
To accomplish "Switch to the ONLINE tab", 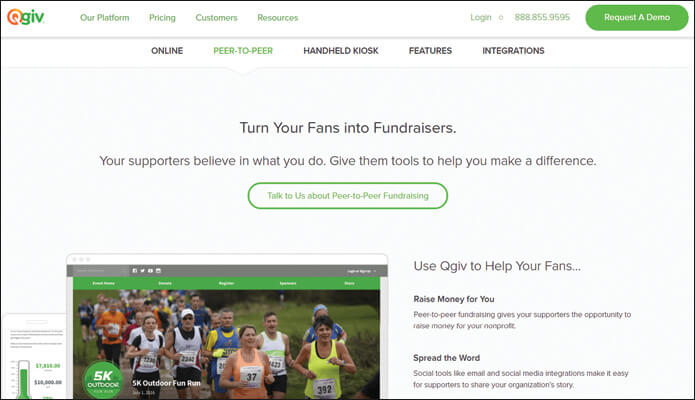I will point(167,51).
